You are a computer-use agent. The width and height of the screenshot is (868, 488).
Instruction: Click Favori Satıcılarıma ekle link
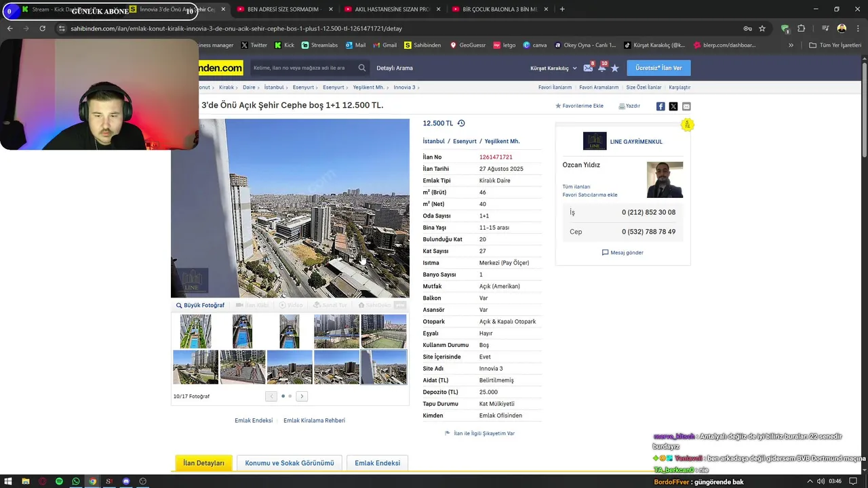tap(590, 195)
